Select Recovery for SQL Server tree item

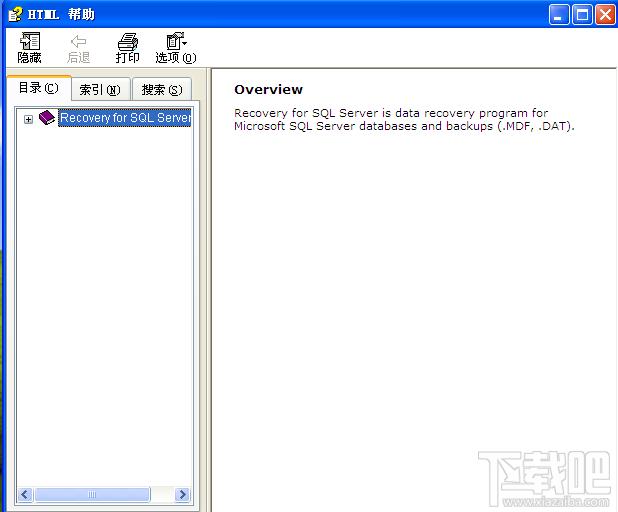pyautogui.click(x=125, y=117)
